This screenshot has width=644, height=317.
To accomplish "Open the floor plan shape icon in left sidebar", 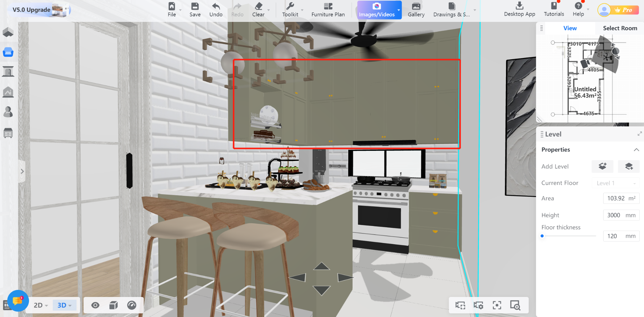I will point(8,32).
